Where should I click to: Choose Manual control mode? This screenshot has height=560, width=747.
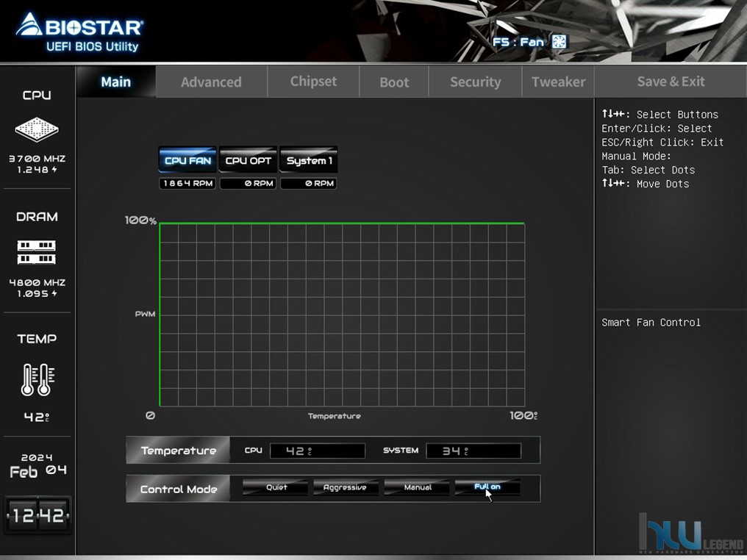point(417,487)
